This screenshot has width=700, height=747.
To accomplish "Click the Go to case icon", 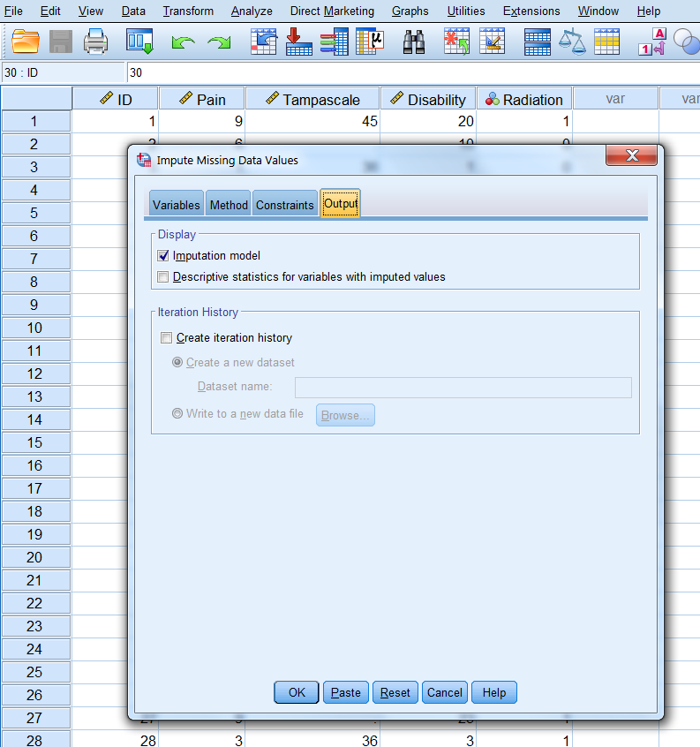I will pyautogui.click(x=263, y=41).
